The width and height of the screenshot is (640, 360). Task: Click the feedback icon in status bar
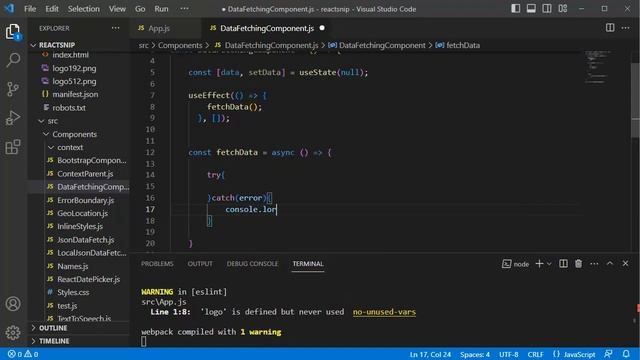[608, 354]
